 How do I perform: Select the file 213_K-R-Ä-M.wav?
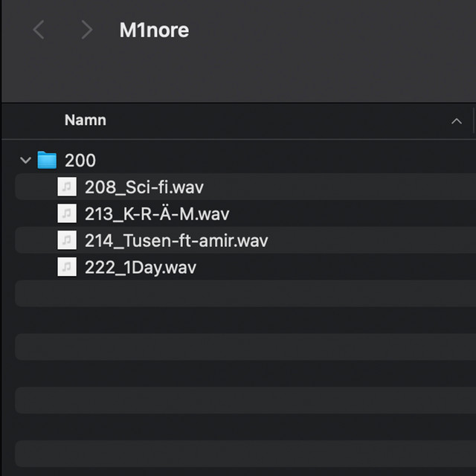click(x=157, y=214)
